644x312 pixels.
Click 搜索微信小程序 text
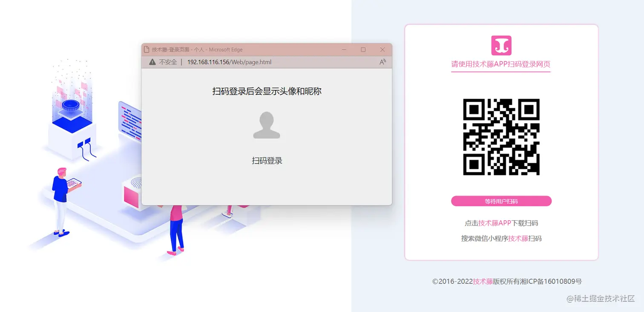[485, 239]
